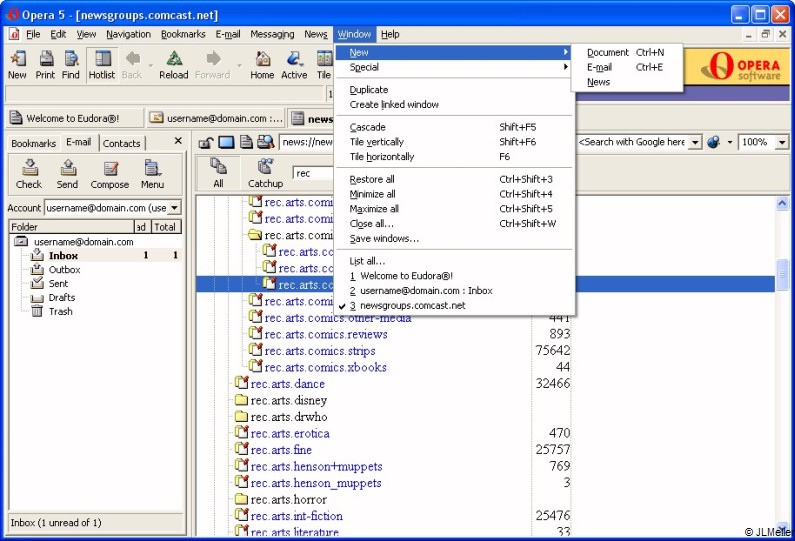Select List all entry
795x541 pixels.
click(x=454, y=261)
